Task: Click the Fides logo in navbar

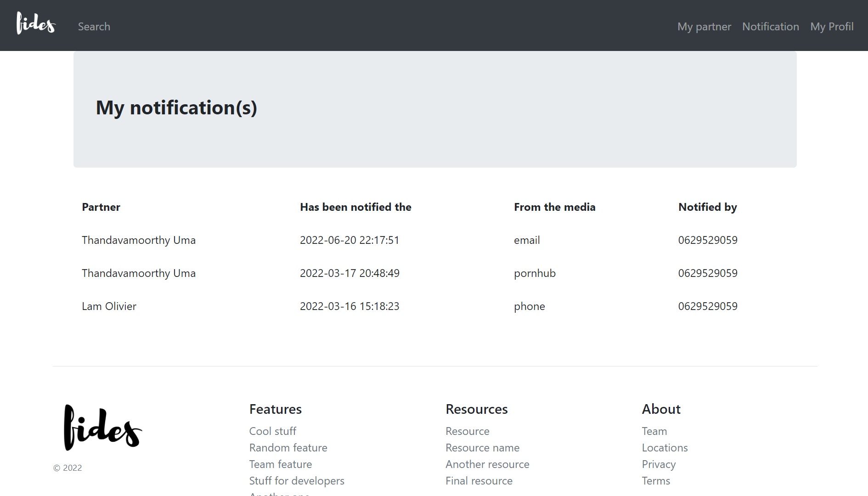Action: [x=36, y=23]
